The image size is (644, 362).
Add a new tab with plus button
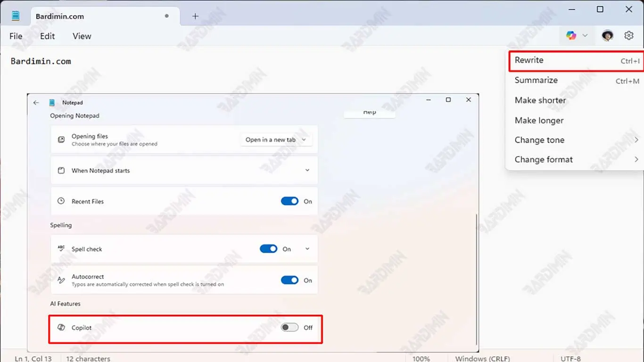click(x=195, y=16)
